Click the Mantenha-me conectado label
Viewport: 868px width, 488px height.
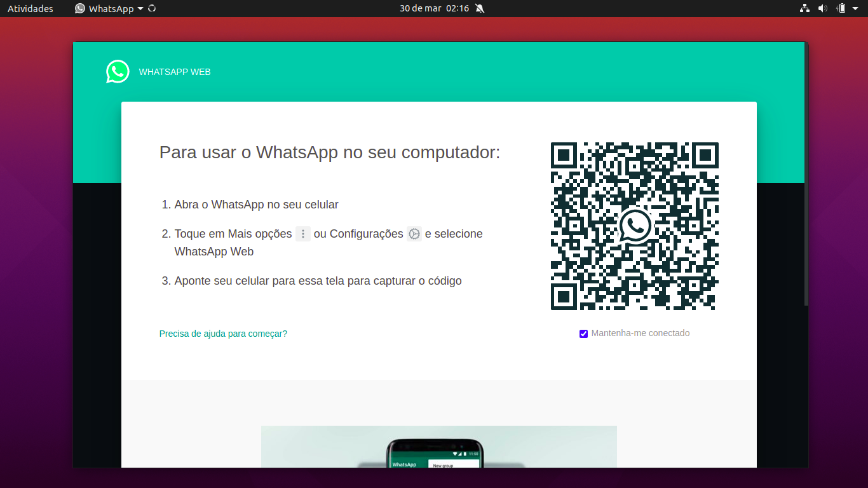point(641,333)
